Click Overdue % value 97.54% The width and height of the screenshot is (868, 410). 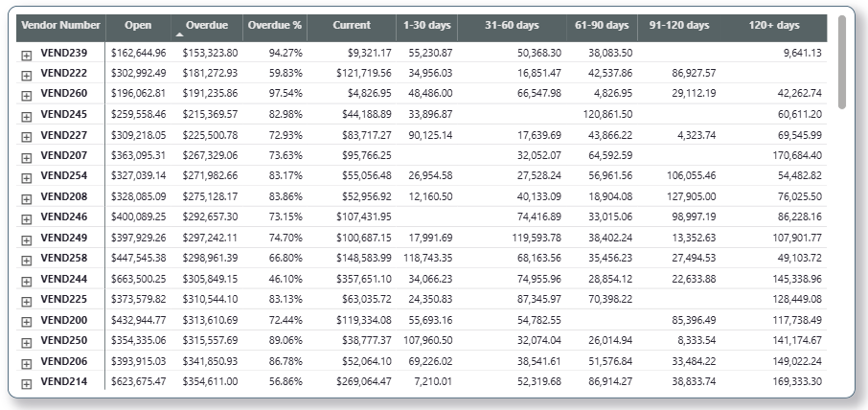click(x=286, y=94)
